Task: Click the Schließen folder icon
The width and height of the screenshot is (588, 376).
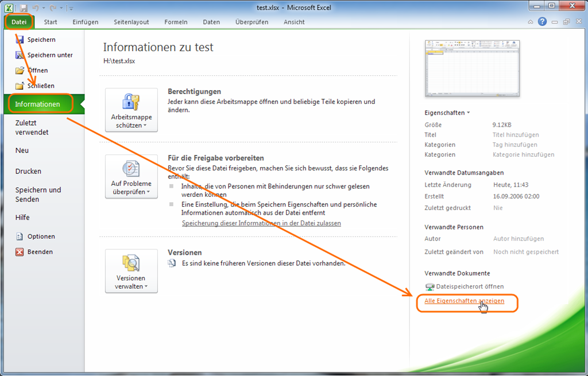Action: coord(20,86)
